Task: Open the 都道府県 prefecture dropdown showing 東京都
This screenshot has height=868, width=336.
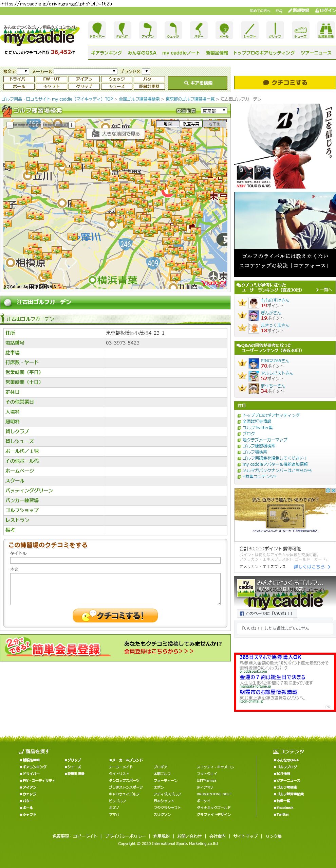Action: (x=214, y=111)
